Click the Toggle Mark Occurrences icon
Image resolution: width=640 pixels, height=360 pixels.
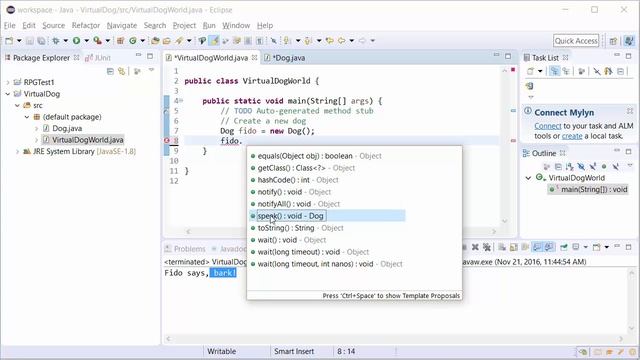(214, 41)
